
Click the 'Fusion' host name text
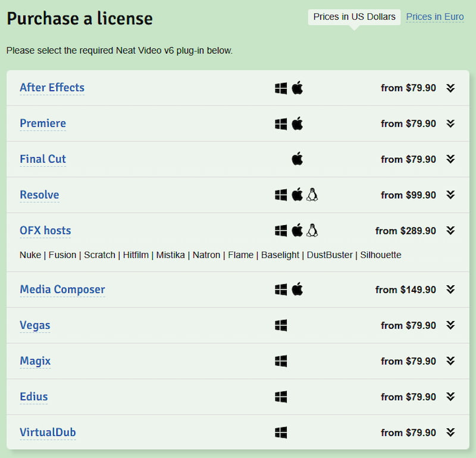62,255
